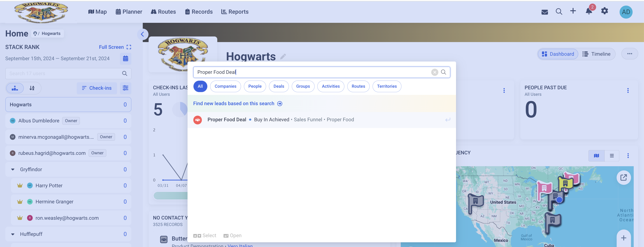Open Map from the top navigation
The width and height of the screenshot is (644, 247).
98,12
